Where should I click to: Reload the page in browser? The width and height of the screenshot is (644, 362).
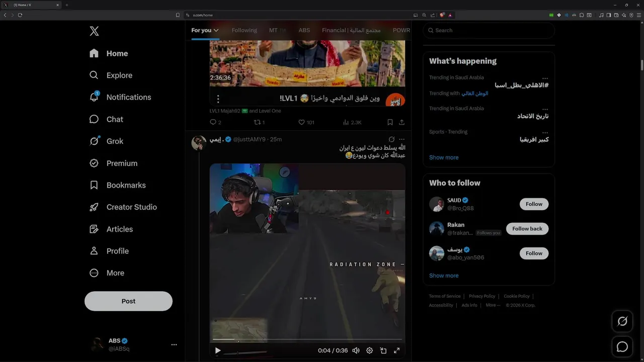[x=20, y=15]
